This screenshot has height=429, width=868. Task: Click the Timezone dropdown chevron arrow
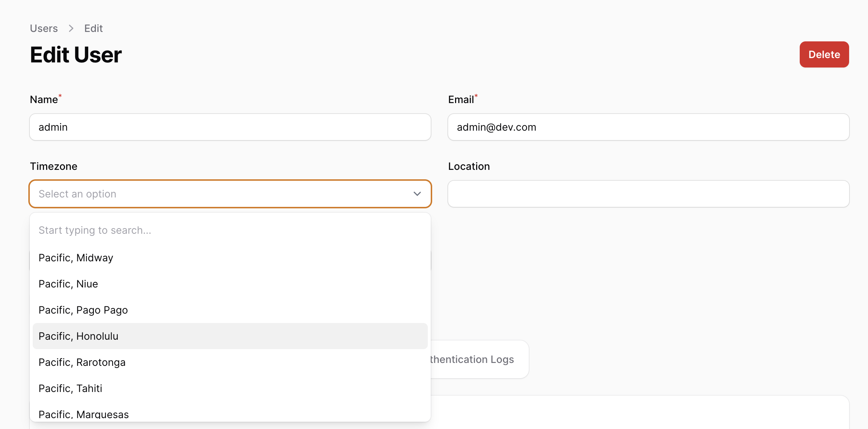point(417,194)
